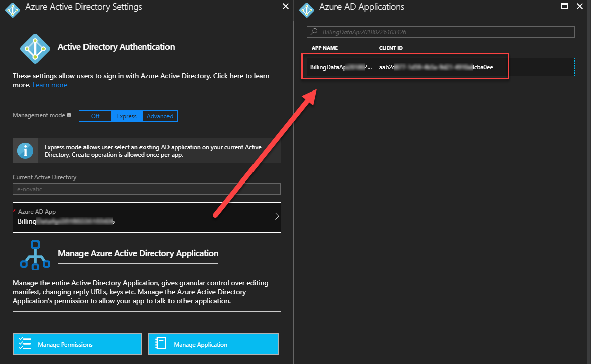Click the client ID starting with aab2

436,67
